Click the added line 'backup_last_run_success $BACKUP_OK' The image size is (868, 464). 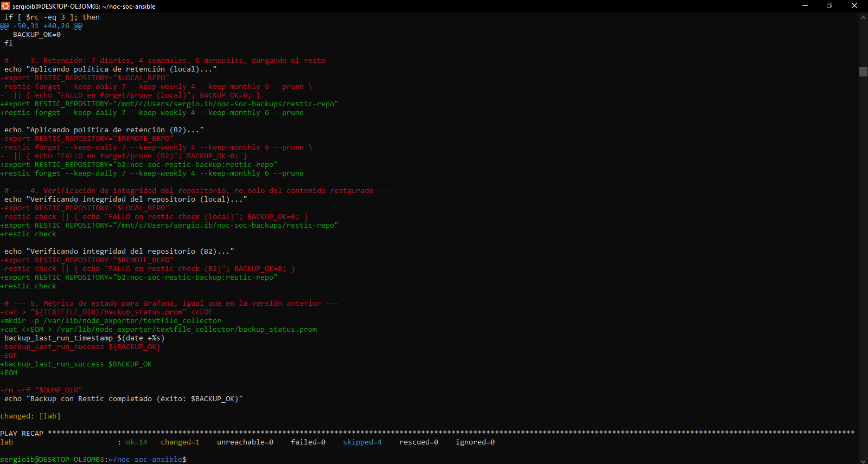click(76, 364)
